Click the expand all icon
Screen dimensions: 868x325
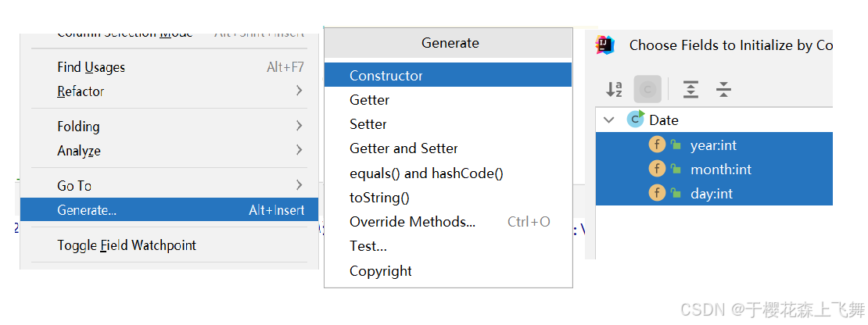690,90
